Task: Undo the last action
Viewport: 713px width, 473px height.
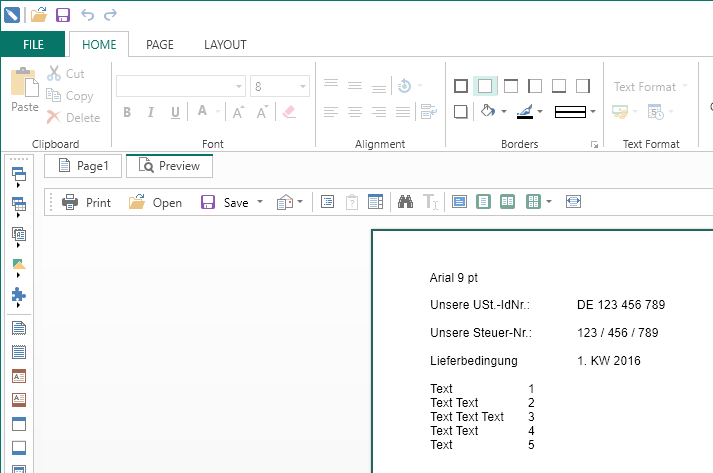Action: 87,15
